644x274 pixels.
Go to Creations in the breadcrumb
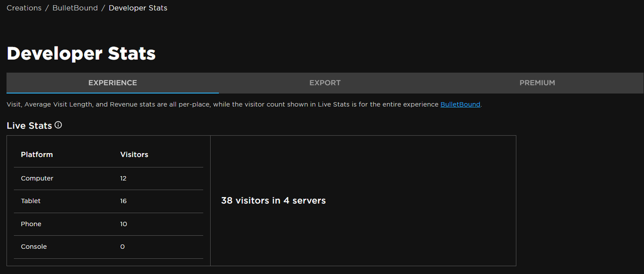[x=24, y=8]
